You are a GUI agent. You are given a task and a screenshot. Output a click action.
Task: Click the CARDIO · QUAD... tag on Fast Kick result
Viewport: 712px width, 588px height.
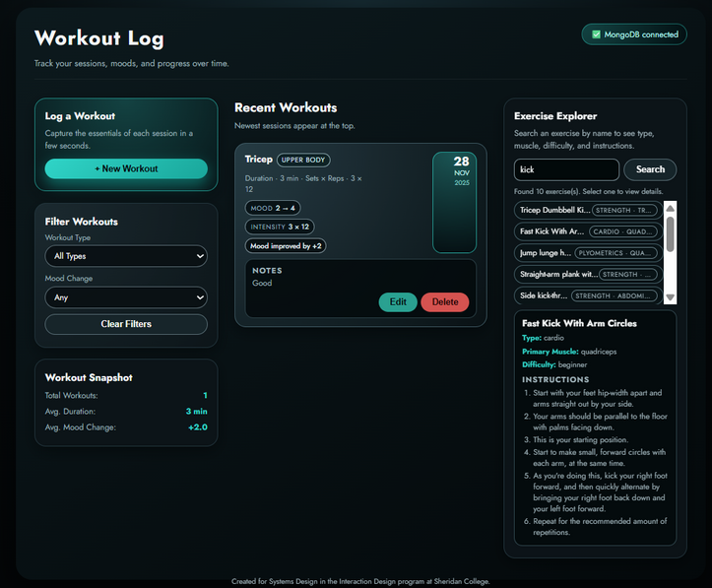click(x=622, y=231)
